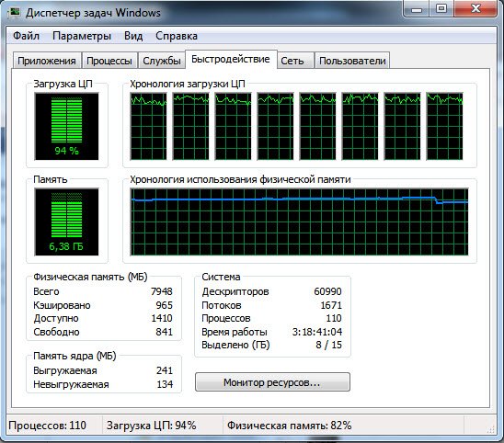Viewport: 504px width, 443px height.
Task: Click the Всего value 7948
Action: click(162, 291)
